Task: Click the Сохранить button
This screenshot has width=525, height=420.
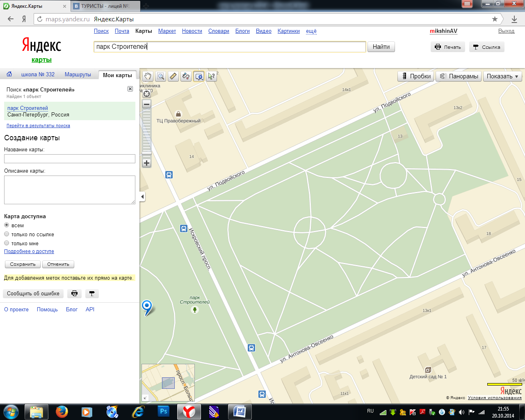Action: tap(23, 265)
